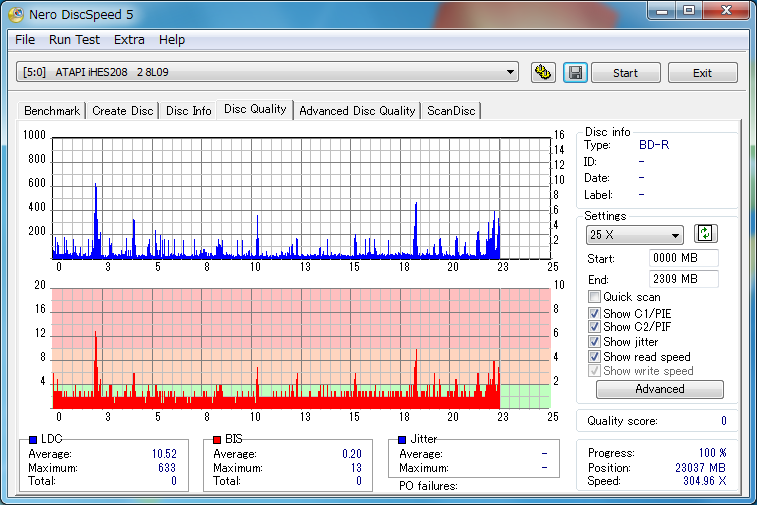Toggle Show C2/PIF checkbox
The width and height of the screenshot is (757, 505).
point(594,327)
